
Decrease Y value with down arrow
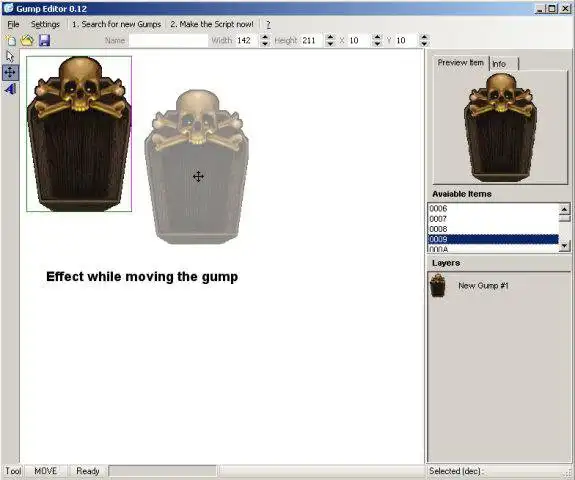tap(424, 43)
